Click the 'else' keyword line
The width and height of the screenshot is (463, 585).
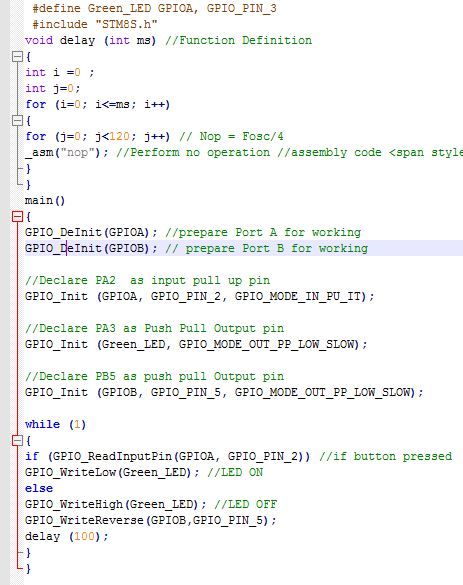tap(39, 488)
